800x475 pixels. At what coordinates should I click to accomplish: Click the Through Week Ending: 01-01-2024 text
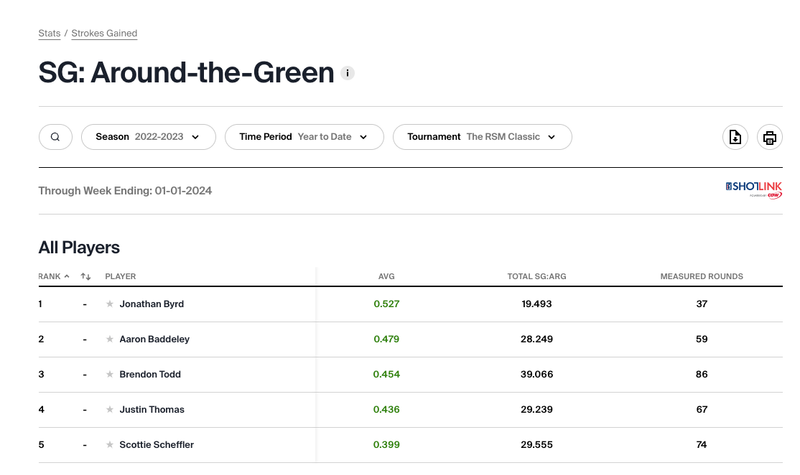[125, 191]
